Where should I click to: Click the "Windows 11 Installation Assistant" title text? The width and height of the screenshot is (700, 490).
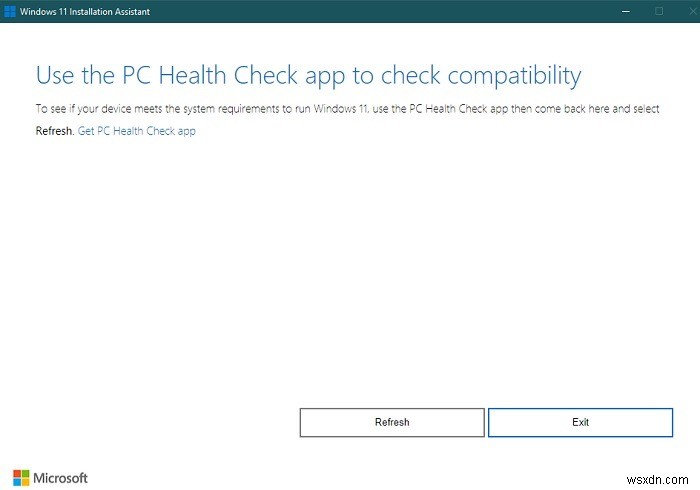coord(85,12)
